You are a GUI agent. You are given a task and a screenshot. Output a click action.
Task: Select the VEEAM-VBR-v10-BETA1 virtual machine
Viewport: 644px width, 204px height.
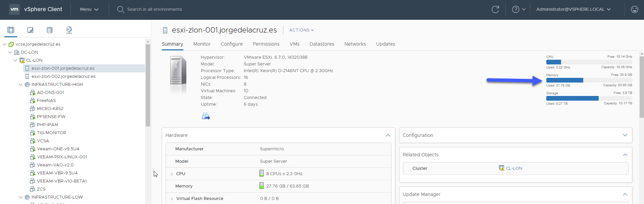(x=62, y=181)
